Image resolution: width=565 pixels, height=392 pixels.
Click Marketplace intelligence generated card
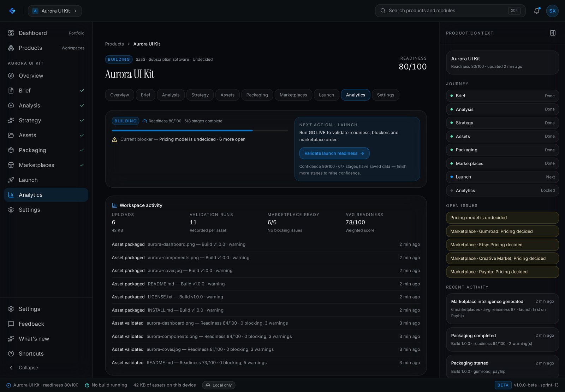[502, 309]
